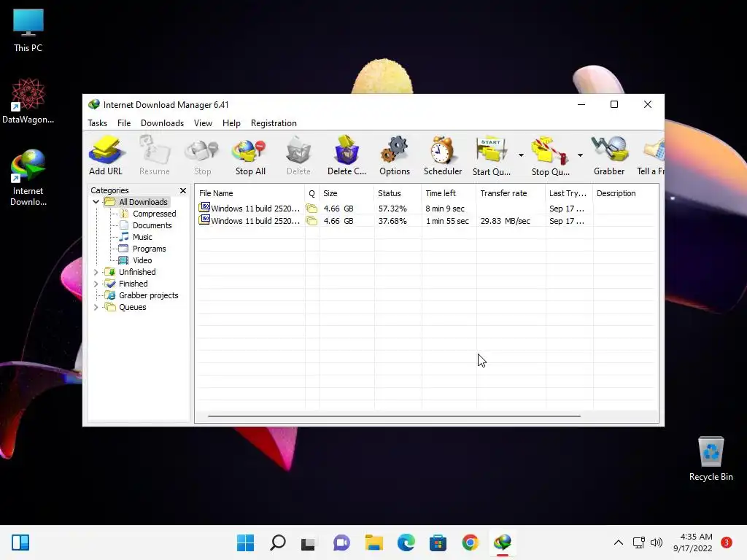
Task: Expand the Finished category
Action: point(96,284)
